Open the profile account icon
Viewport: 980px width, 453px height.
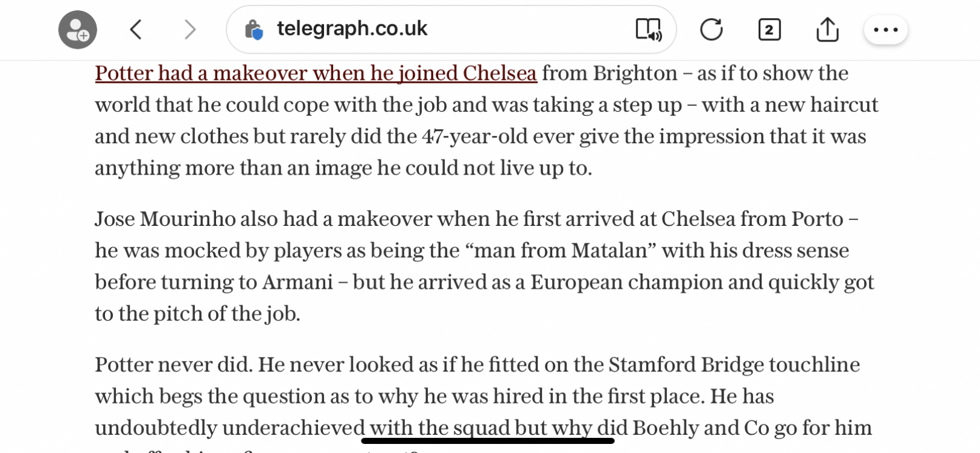pos(78,30)
